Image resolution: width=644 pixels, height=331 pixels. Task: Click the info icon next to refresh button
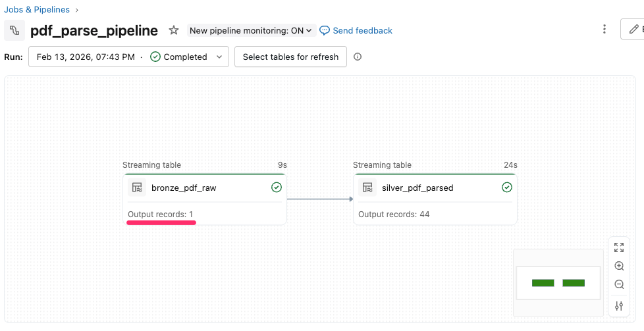pos(358,57)
